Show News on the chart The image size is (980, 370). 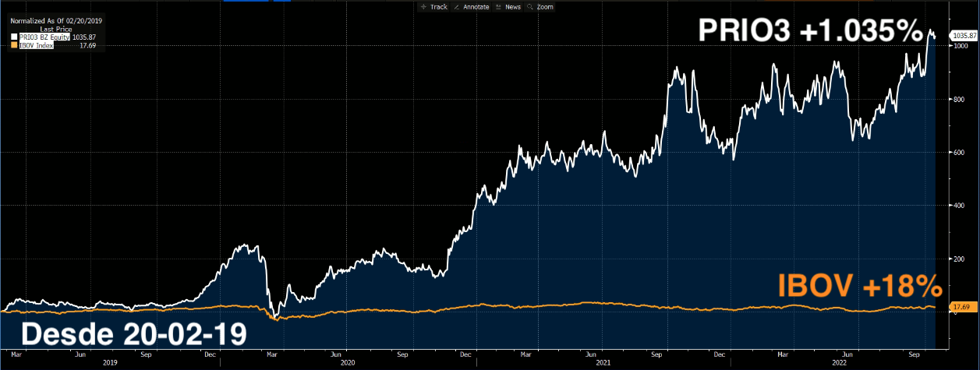pyautogui.click(x=508, y=6)
